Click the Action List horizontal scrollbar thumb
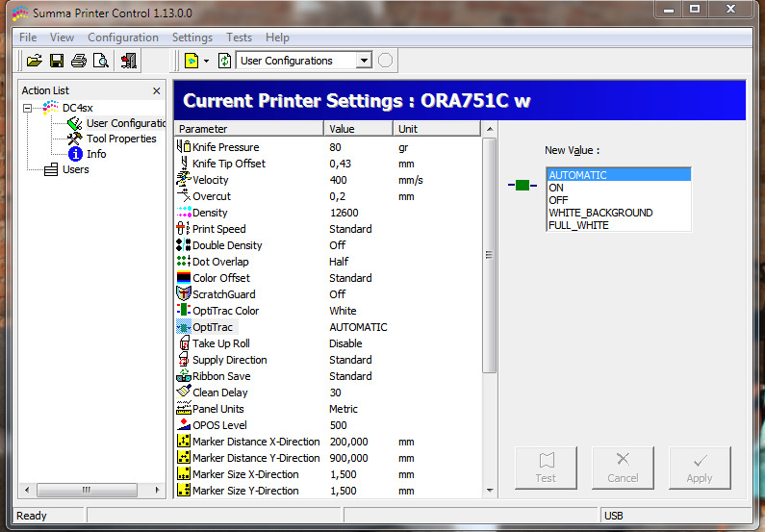 (x=87, y=490)
